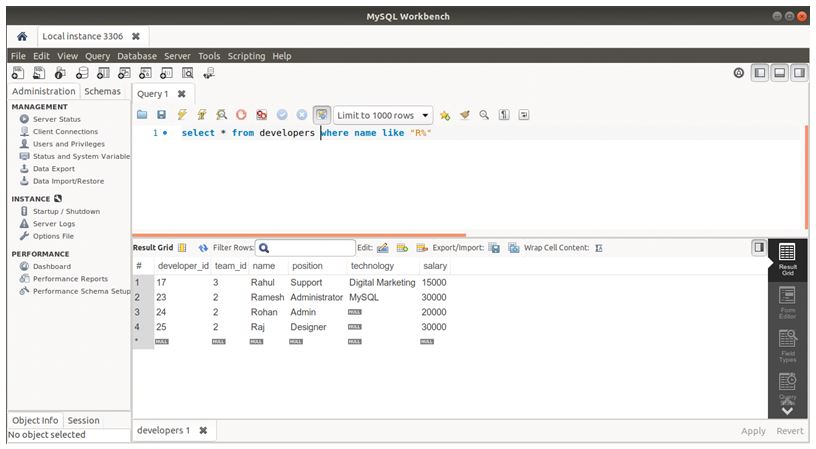Click the Rollback transaction icon
The height and width of the screenshot is (449, 816).
point(302,115)
